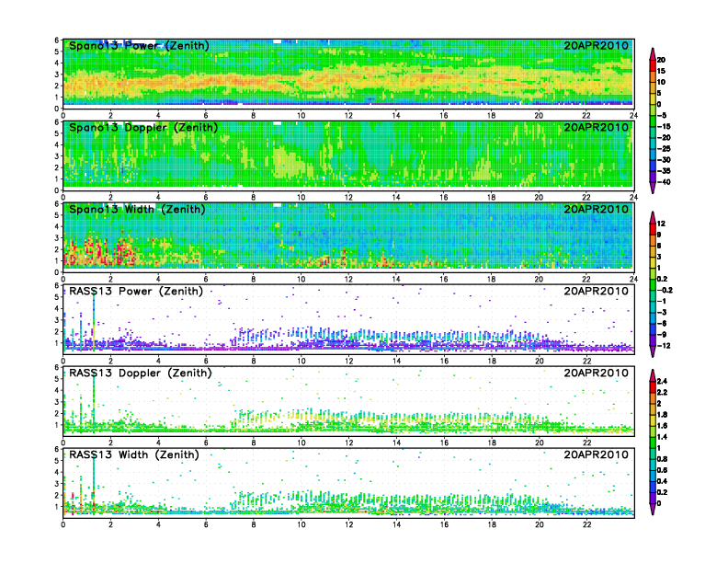The image size is (728, 563).
Task: Select the 20APR2010 date in RASS13 Width panel
Action: click(596, 454)
